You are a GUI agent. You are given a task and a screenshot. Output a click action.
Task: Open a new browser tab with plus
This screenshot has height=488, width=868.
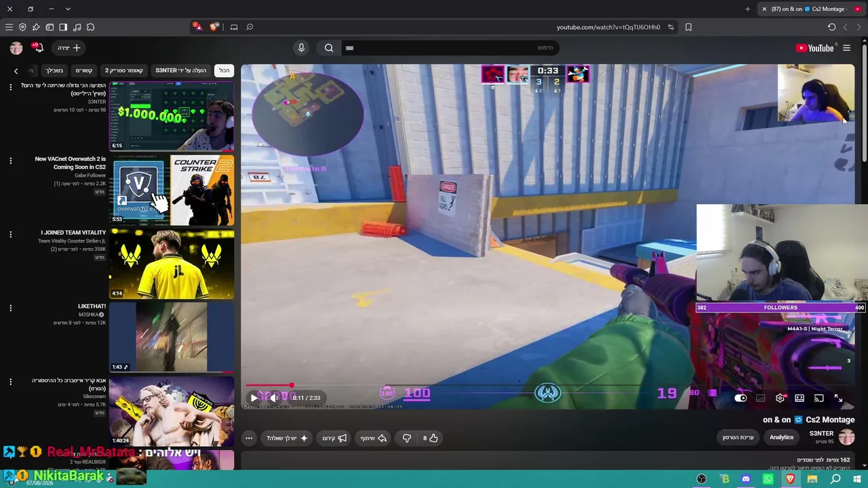pos(747,9)
